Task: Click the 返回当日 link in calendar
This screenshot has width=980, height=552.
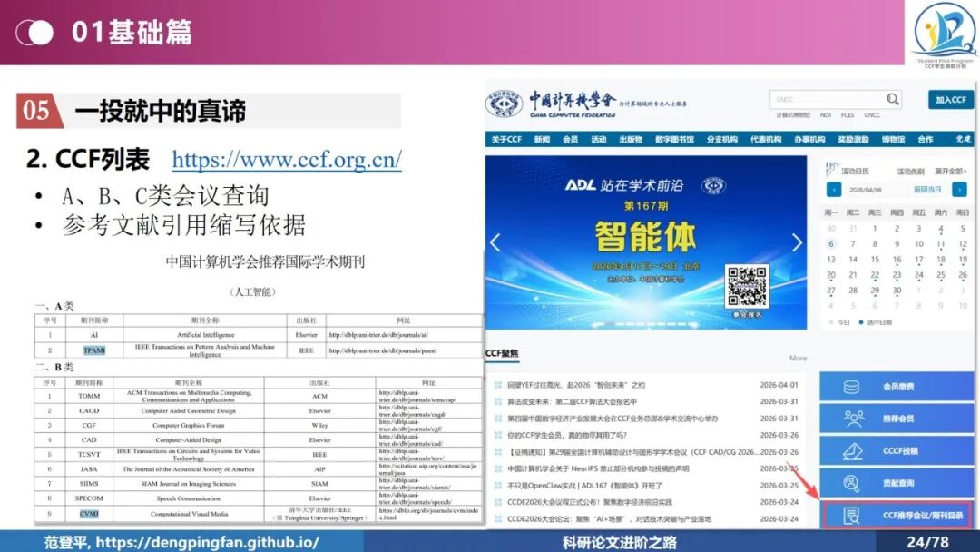Action: (927, 190)
